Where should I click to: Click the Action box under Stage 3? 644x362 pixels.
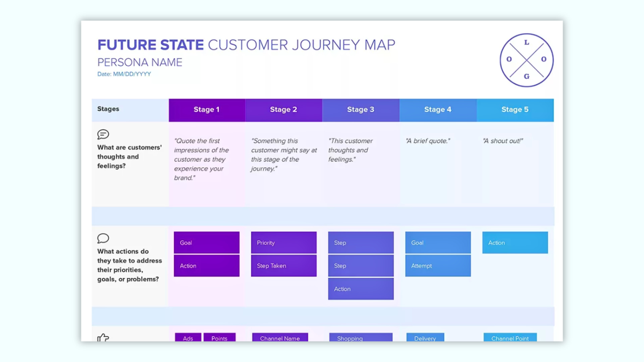coord(361,289)
